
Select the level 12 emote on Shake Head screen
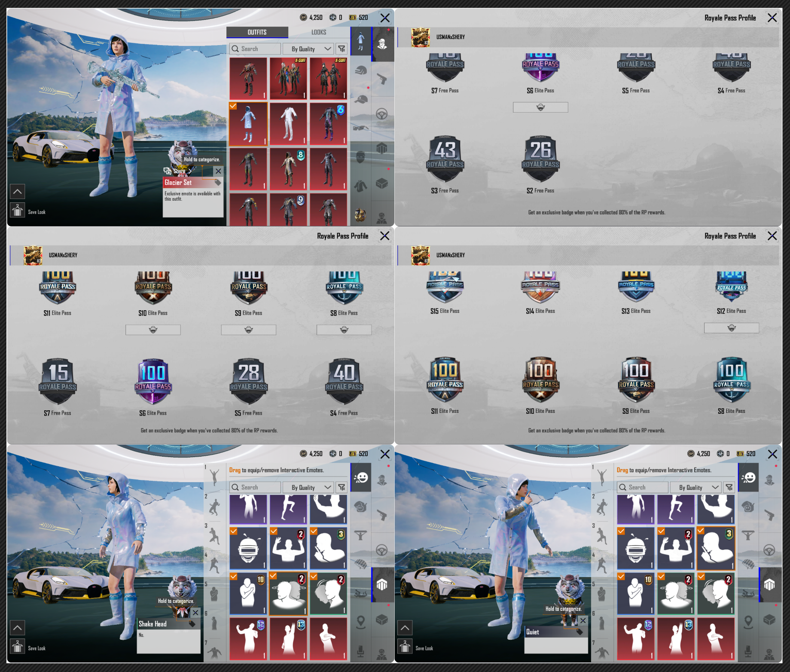[x=248, y=639]
